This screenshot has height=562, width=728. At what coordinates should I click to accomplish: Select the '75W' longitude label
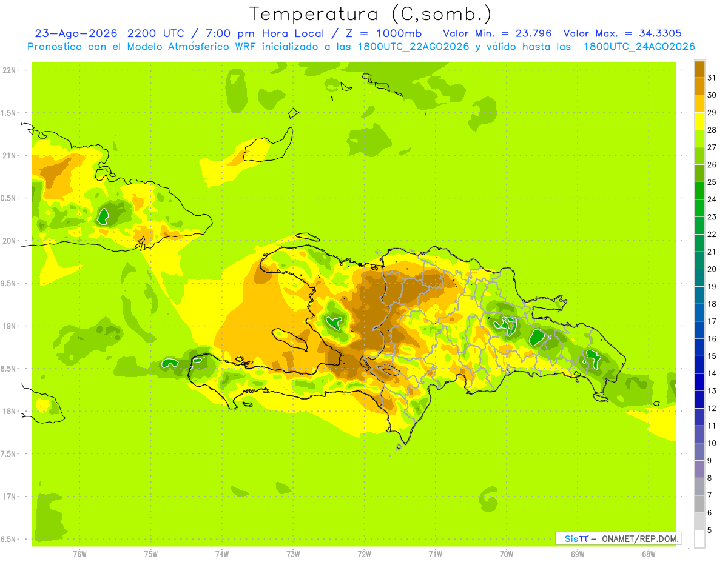tap(150, 554)
